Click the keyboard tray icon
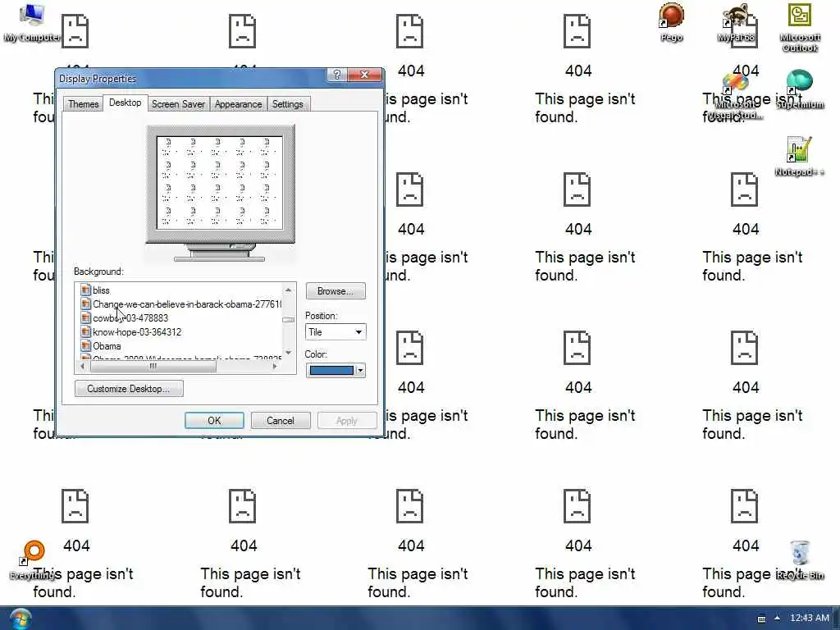 pyautogui.click(x=761, y=619)
